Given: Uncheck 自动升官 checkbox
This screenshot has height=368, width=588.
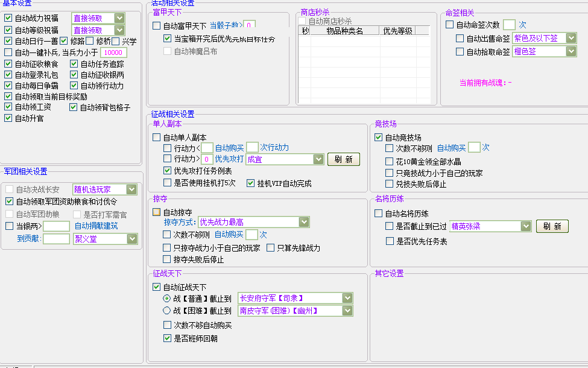Looking at the screenshot, I should (8, 118).
